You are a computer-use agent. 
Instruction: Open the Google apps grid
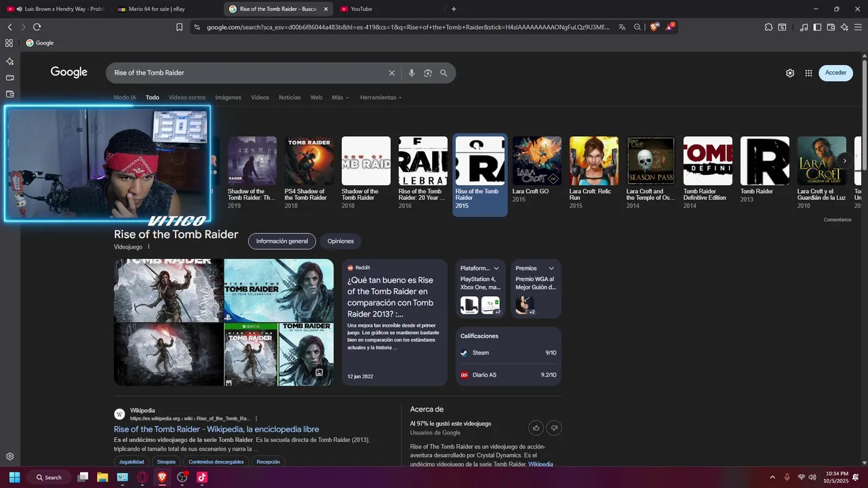[808, 73]
